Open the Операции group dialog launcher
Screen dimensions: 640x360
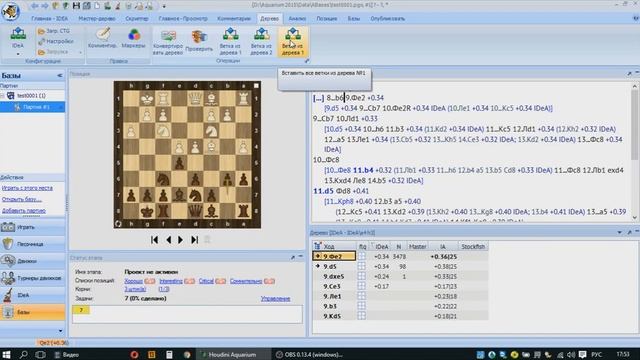click(307, 61)
